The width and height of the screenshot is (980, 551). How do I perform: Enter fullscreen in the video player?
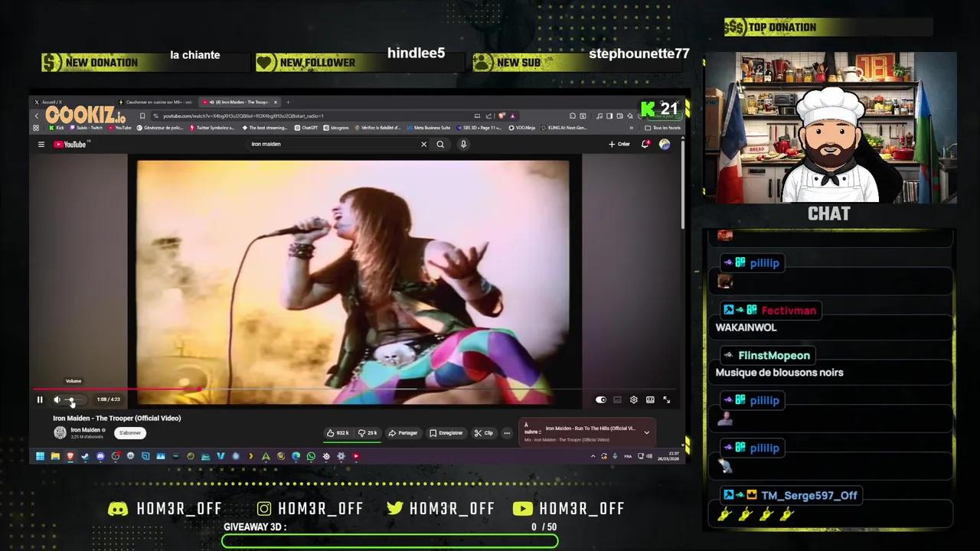[x=667, y=399]
